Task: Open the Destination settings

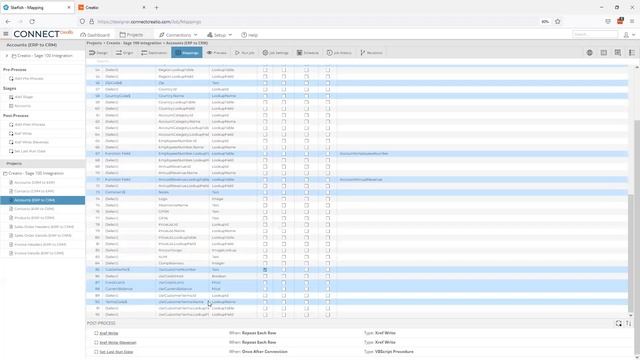Action: click(x=154, y=53)
